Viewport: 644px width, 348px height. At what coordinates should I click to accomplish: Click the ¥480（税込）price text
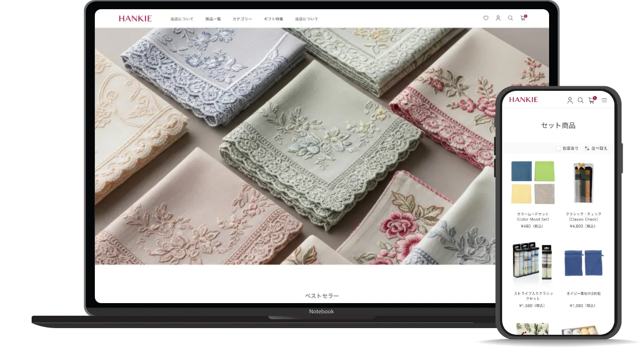tap(533, 226)
